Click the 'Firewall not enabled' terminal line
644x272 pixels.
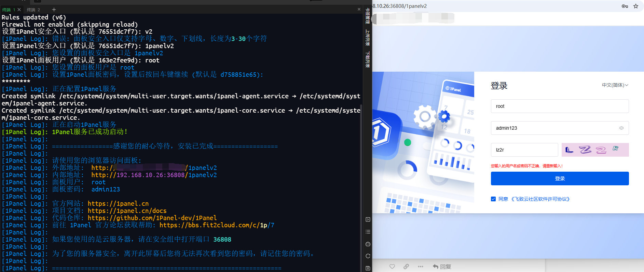pyautogui.click(x=70, y=25)
